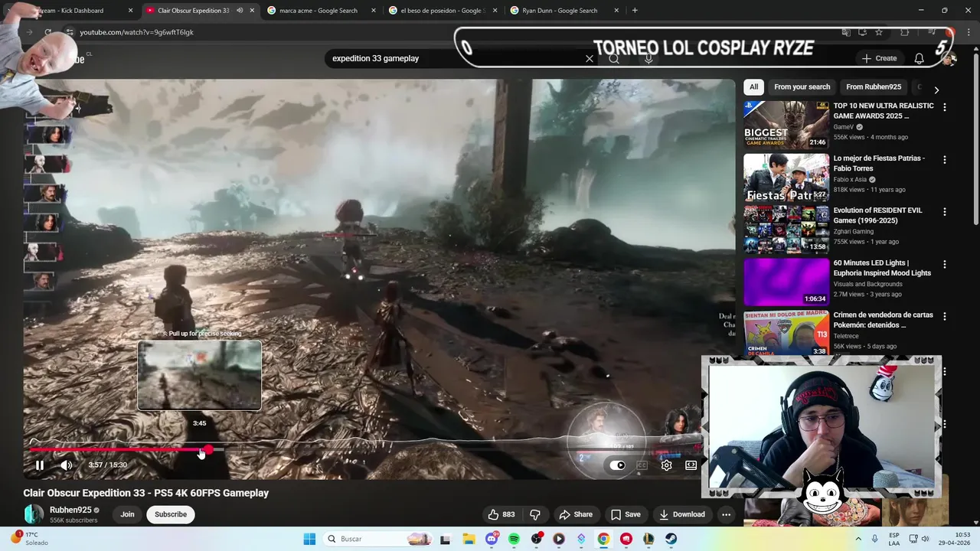Switch to 'marca acme - Google Search' tab

point(318,11)
